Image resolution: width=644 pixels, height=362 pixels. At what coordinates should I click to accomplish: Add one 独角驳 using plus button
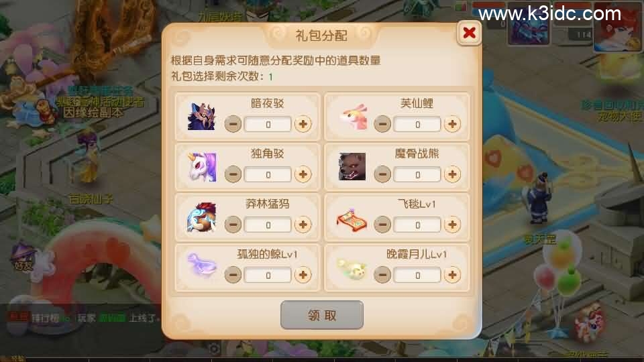pyautogui.click(x=303, y=174)
